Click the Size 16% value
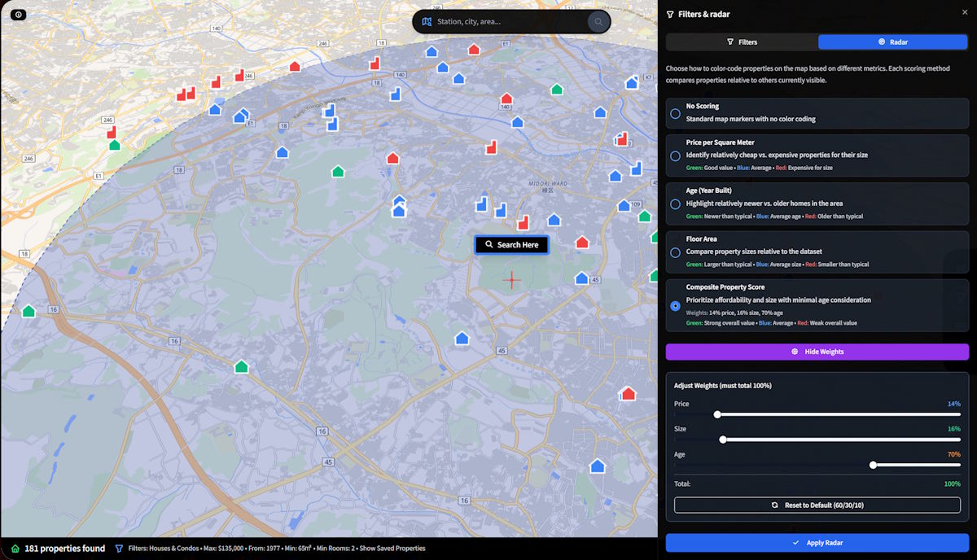Viewport: 977px width, 560px height. point(954,429)
